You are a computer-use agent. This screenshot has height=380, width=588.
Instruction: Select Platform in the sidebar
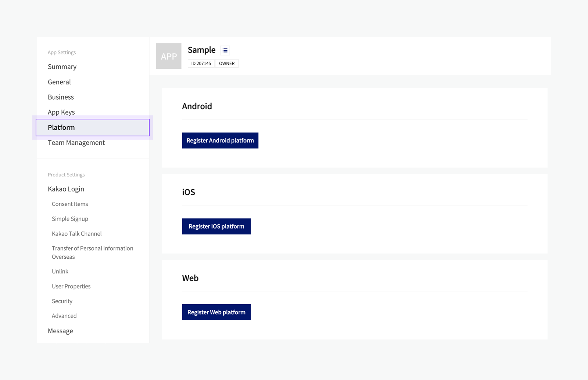tap(61, 128)
